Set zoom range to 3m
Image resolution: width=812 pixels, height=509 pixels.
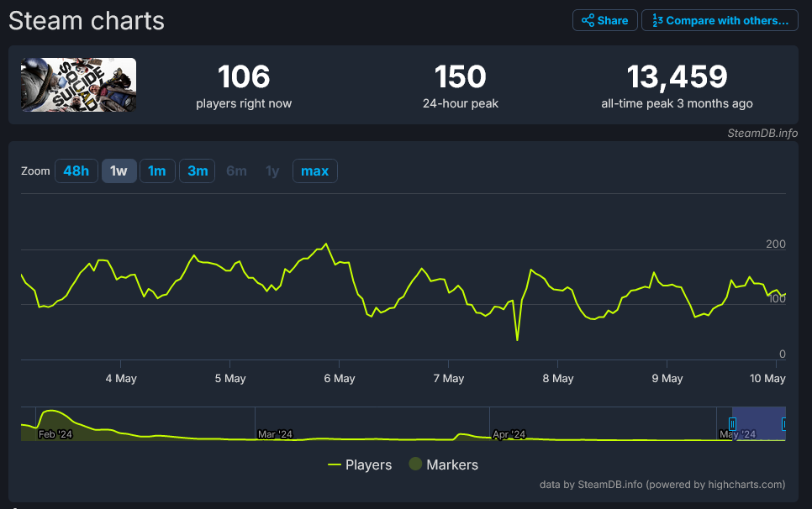198,171
